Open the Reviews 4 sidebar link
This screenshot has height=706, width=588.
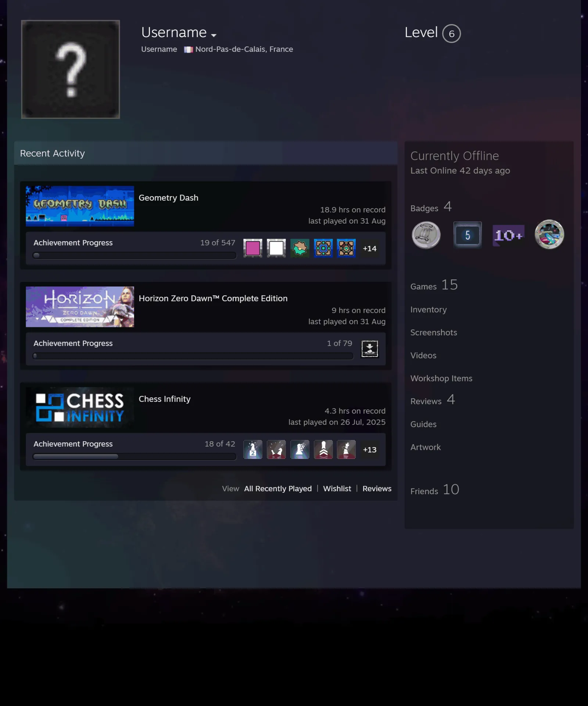(433, 400)
